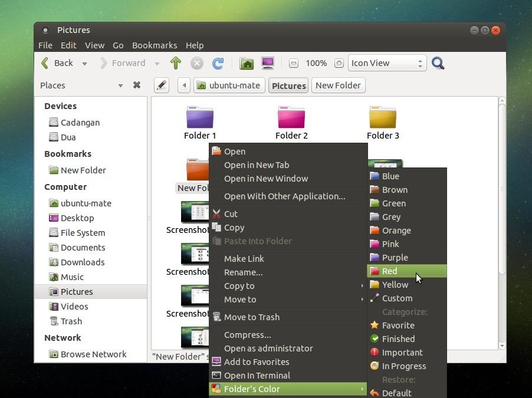Viewport: 532px width, 398px height.
Task: Click the Folder 2 pink folder thumbnail
Action: point(291,116)
